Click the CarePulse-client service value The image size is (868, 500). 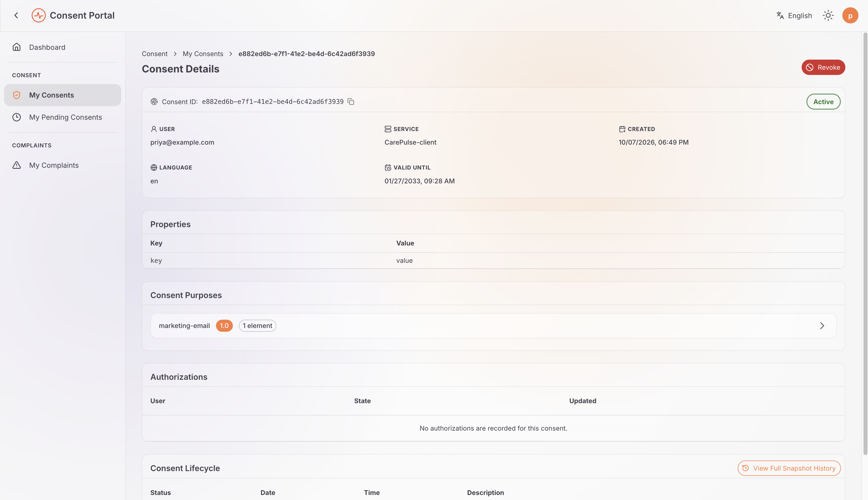410,143
